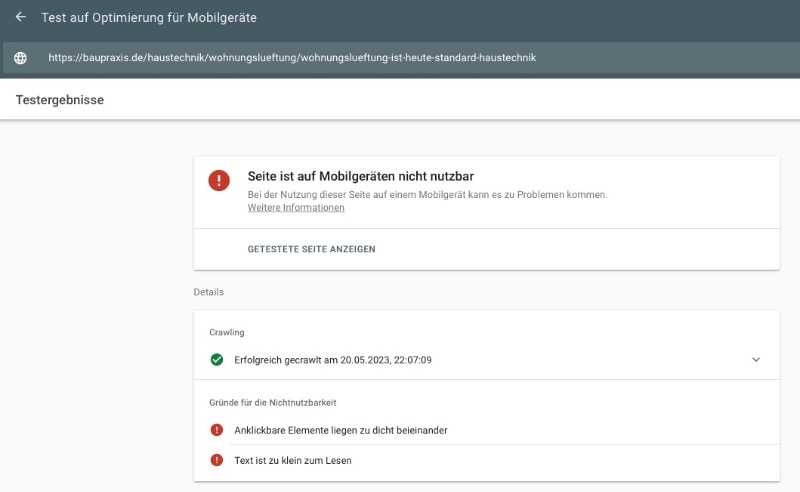Image resolution: width=800 pixels, height=492 pixels.
Task: Click the 'Test auf Optimierung für Mobilgeräte' title
Action: click(x=149, y=17)
